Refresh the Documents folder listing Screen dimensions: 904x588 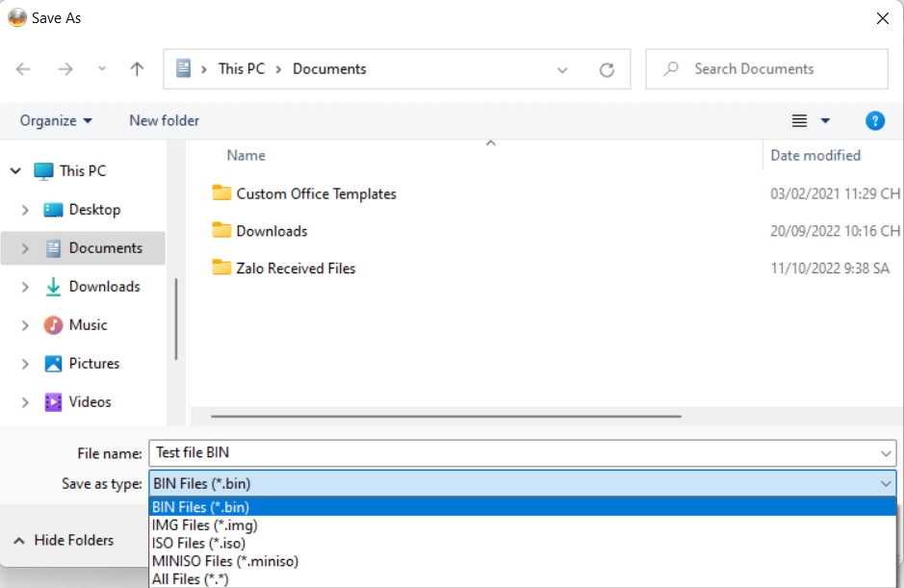(607, 69)
